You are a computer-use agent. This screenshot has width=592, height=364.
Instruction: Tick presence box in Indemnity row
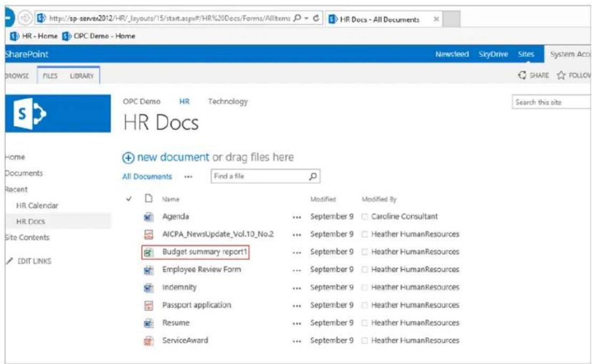(x=365, y=288)
